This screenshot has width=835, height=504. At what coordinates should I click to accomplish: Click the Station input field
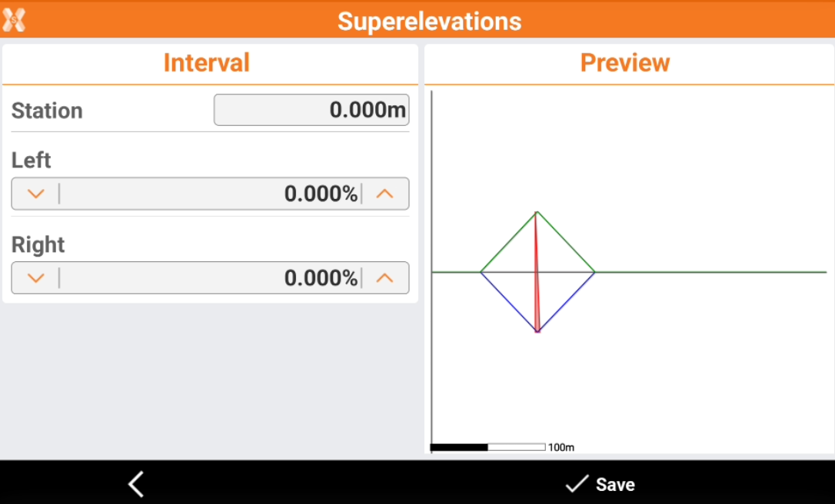311,110
